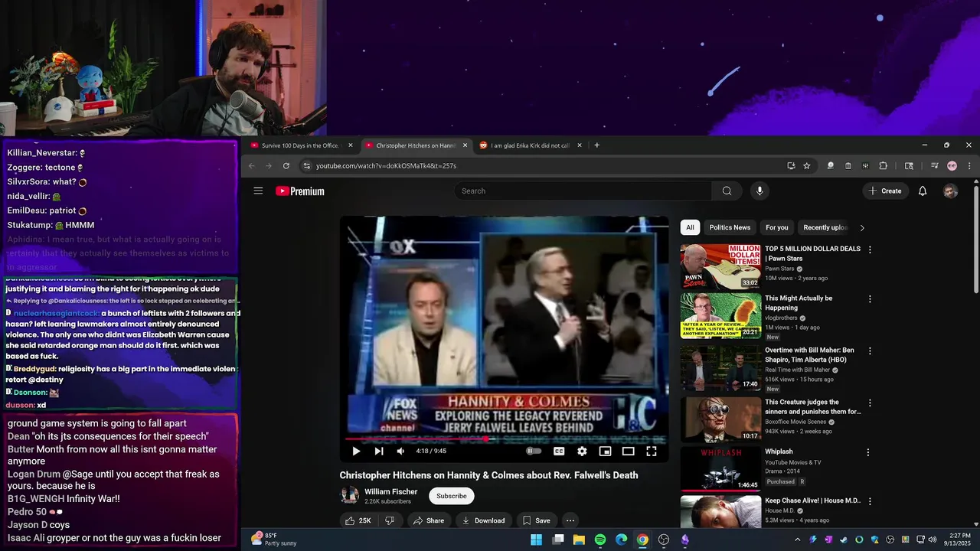Enter fullscreen mode in player
The image size is (980, 551).
(652, 452)
